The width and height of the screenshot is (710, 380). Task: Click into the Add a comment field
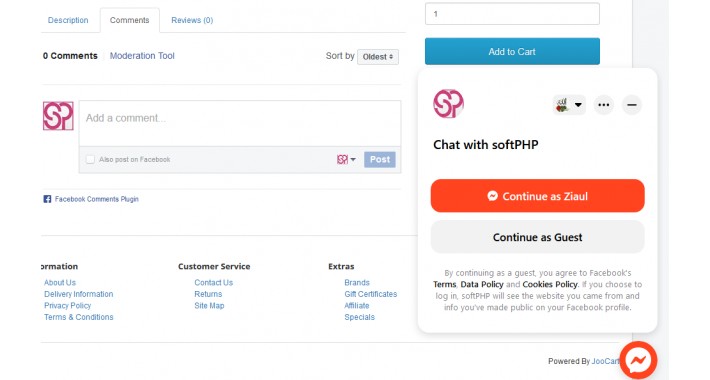[x=240, y=123]
